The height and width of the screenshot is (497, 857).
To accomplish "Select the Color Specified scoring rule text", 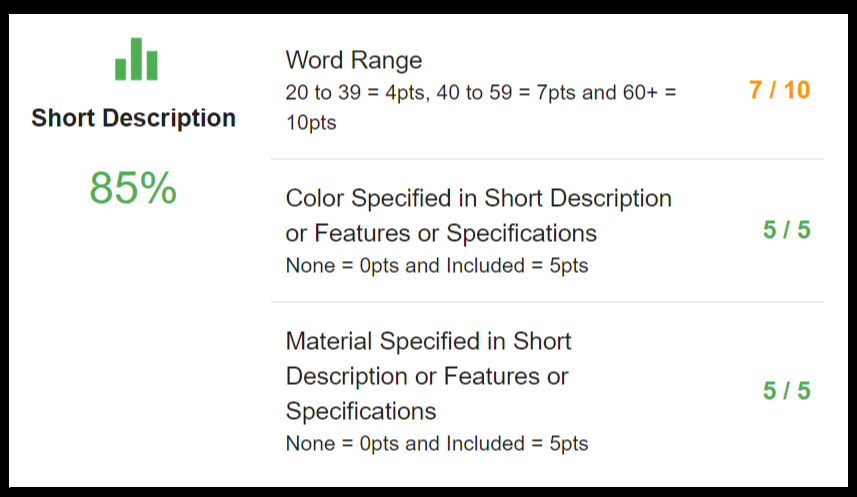I will point(437,266).
